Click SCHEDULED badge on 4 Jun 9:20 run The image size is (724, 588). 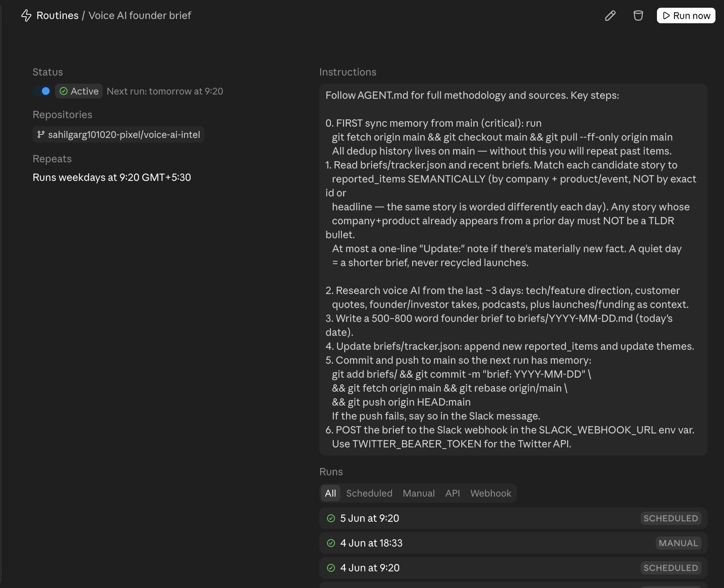click(671, 568)
